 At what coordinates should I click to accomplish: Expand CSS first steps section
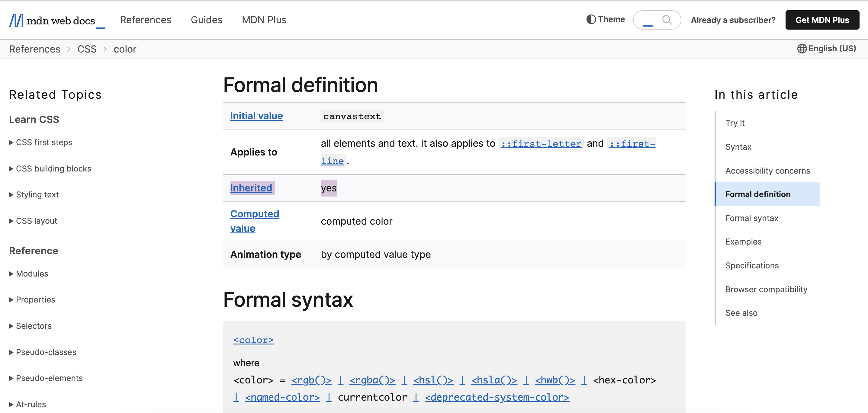pos(41,142)
